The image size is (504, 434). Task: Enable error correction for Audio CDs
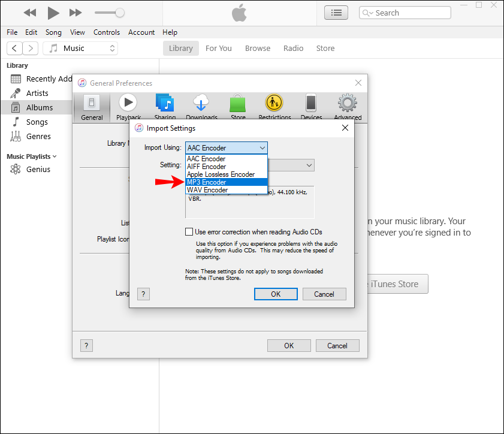coord(189,232)
